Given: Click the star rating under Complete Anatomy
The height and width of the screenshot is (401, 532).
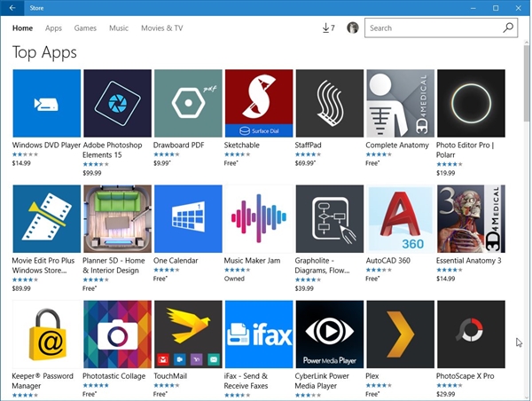Looking at the screenshot, I should [x=379, y=154].
